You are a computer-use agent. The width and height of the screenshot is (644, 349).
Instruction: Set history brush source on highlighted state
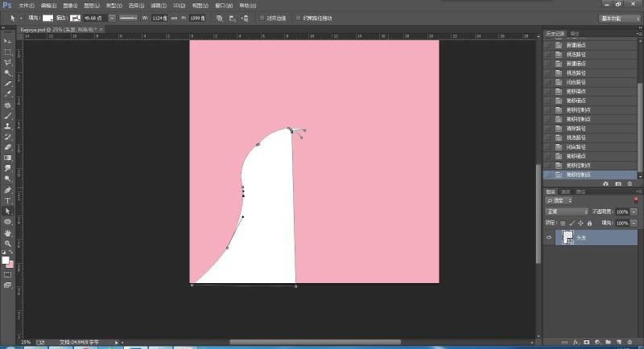548,174
